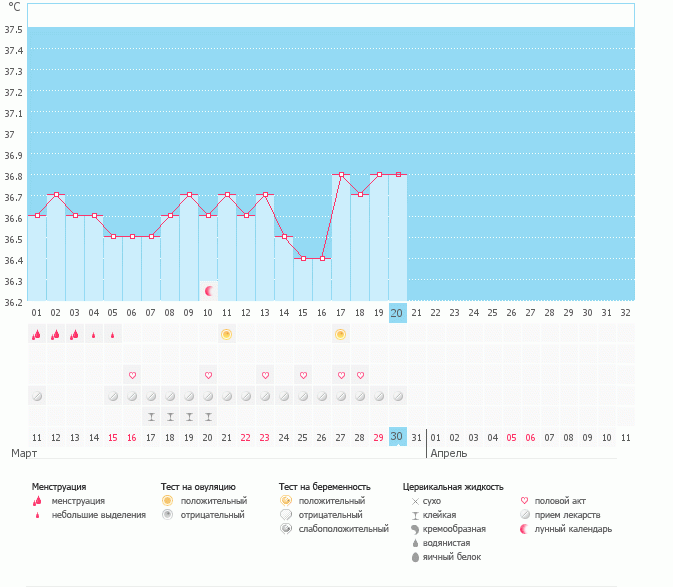This screenshot has width=673, height=587.
Task: Click the intercourse heart icon on day 15
Action: tap(303, 375)
